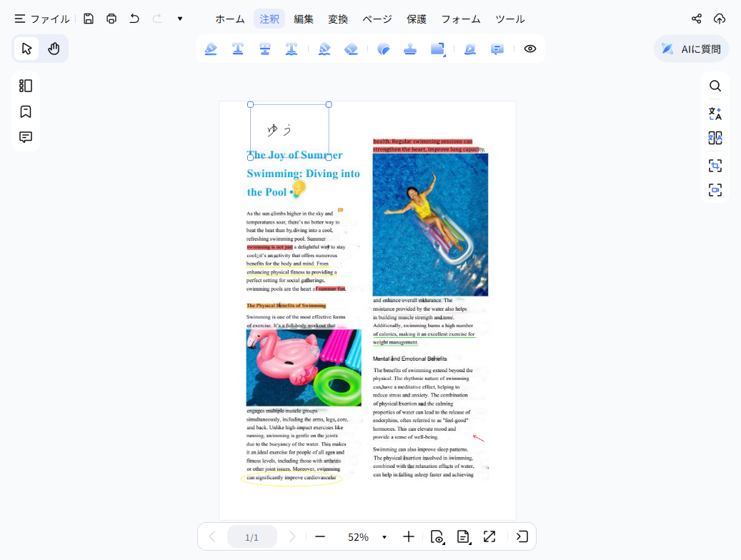The image size is (741, 560).
Task: Open the stamp tool
Action: click(x=410, y=49)
